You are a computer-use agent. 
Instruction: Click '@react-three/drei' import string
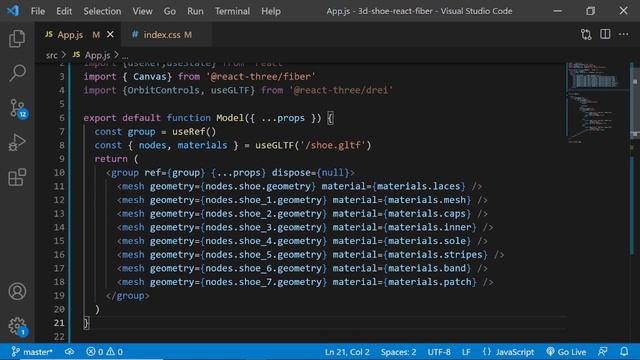(341, 90)
